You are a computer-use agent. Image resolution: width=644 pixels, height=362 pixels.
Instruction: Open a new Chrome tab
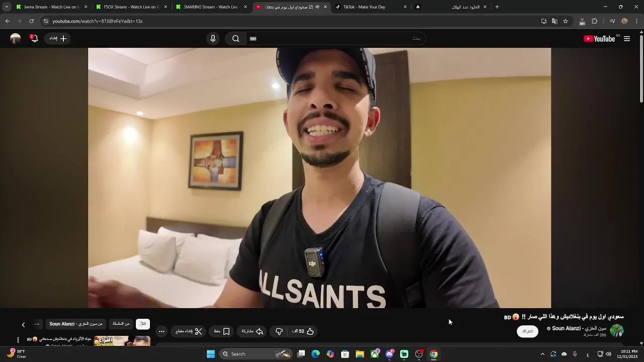pyautogui.click(x=497, y=7)
